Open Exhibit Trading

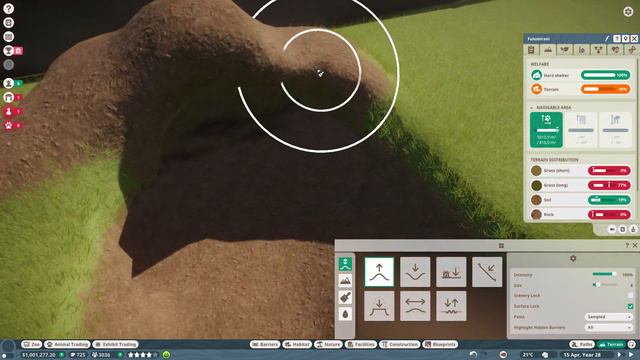116,344
